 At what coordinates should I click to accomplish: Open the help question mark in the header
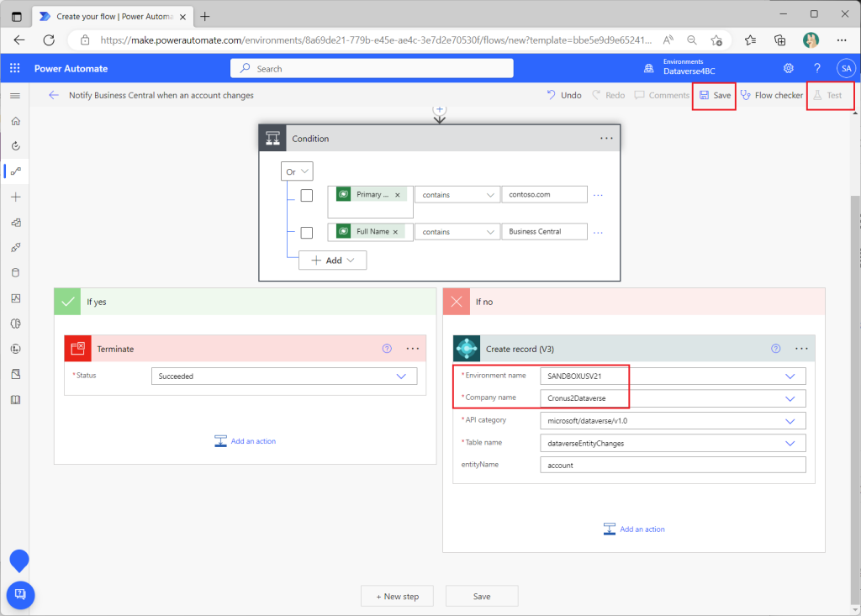(x=817, y=68)
